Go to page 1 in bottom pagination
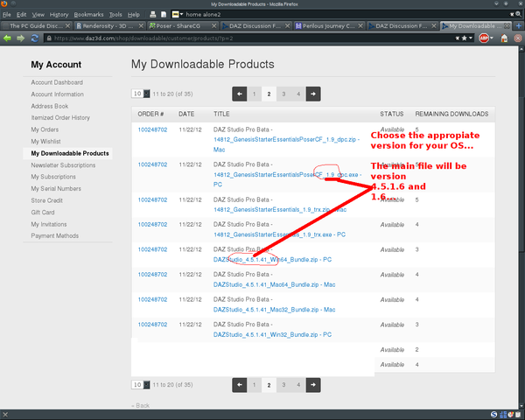 [x=254, y=385]
